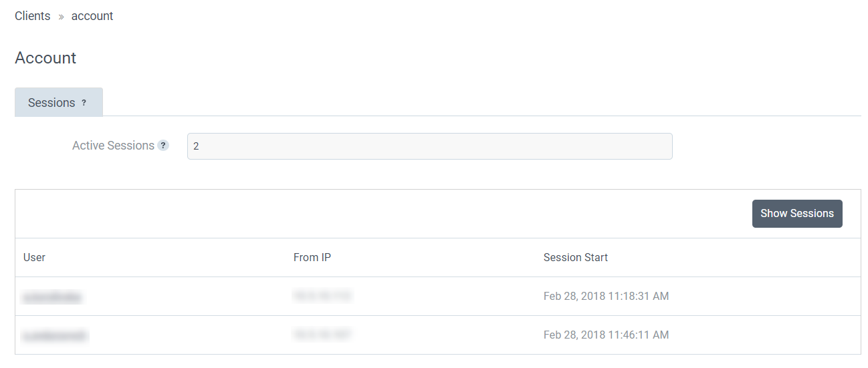Viewport: 868px width, 368px height.
Task: Click the blurred username in first session row
Action: pos(53,297)
